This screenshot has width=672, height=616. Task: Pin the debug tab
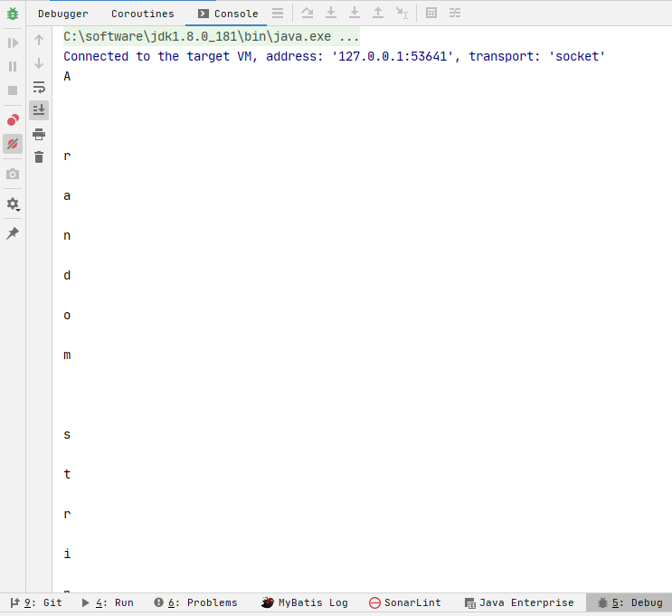tap(13, 233)
